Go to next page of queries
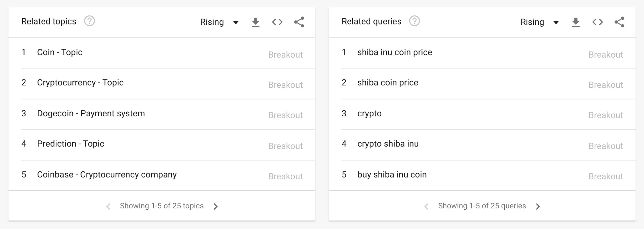Viewport: 644px width, 229px height. (538, 206)
